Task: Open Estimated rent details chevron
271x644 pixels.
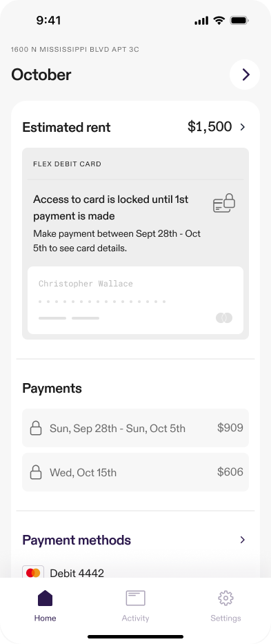Action: 243,127
